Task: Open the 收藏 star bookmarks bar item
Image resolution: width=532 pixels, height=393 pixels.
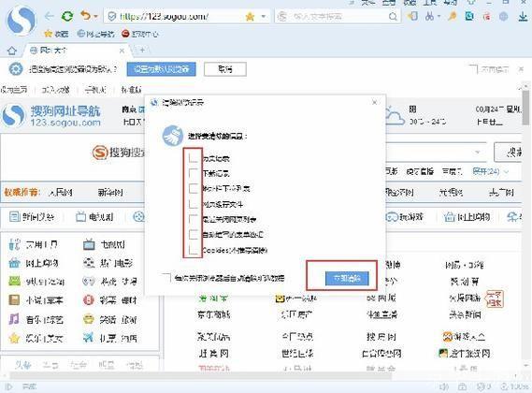Action: click(x=57, y=34)
